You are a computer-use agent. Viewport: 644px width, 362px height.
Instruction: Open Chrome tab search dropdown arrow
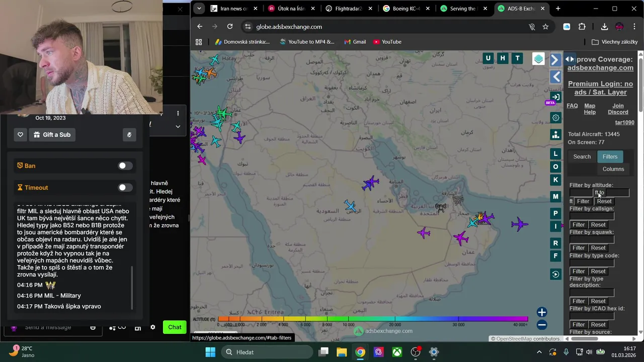tap(199, 9)
